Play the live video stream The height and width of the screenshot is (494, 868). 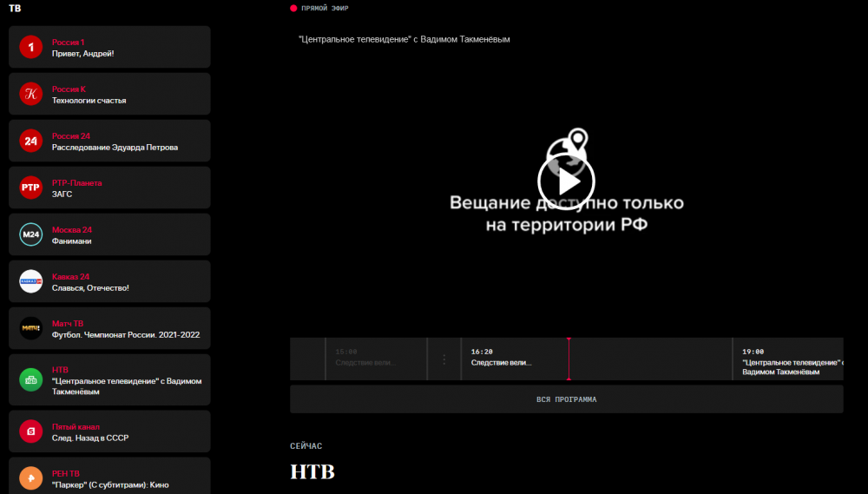566,181
